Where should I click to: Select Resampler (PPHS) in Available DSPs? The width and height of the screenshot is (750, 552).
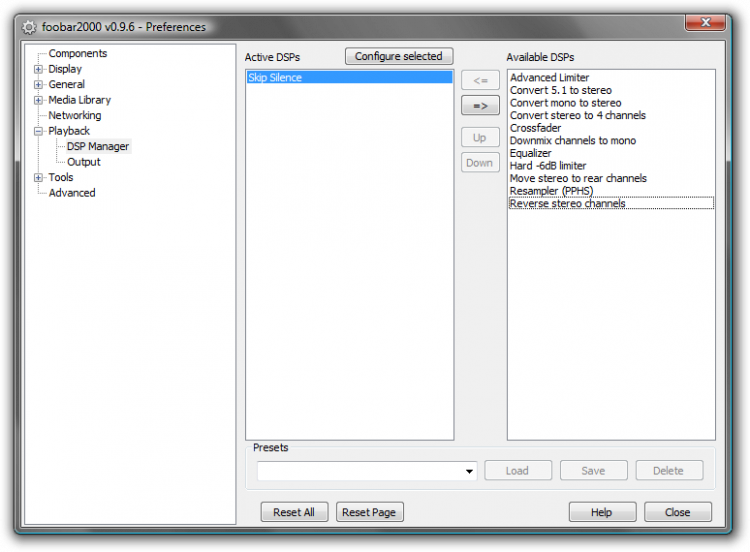point(551,191)
